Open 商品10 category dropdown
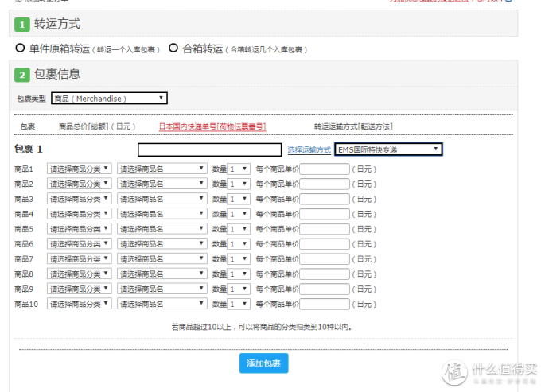This screenshot has width=541, height=392. (x=80, y=304)
